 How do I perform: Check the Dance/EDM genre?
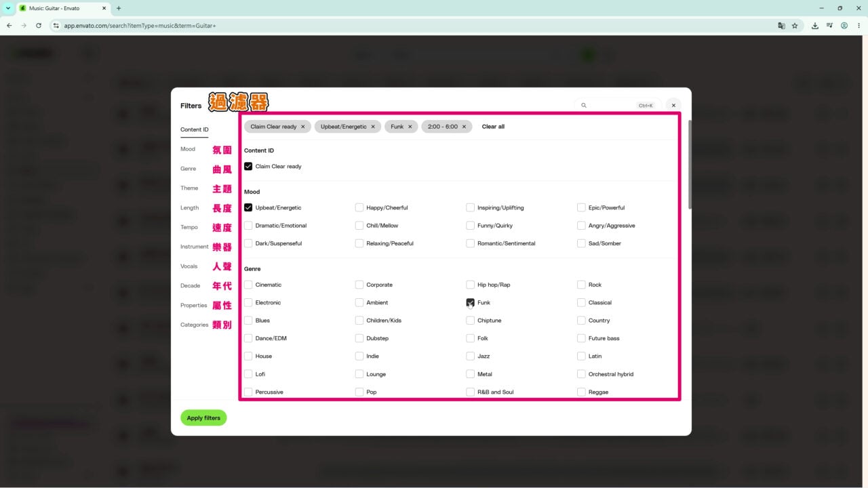pos(248,338)
